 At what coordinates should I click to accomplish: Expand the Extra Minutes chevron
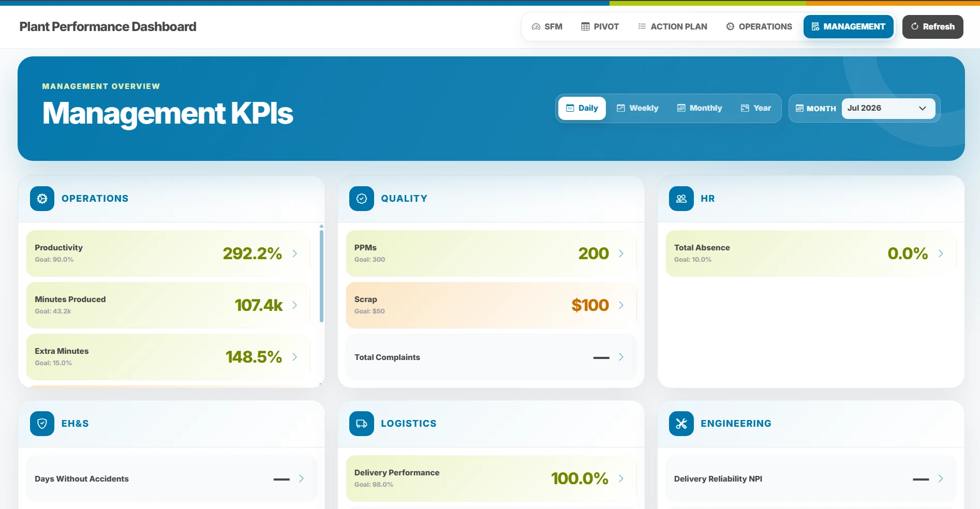(294, 357)
